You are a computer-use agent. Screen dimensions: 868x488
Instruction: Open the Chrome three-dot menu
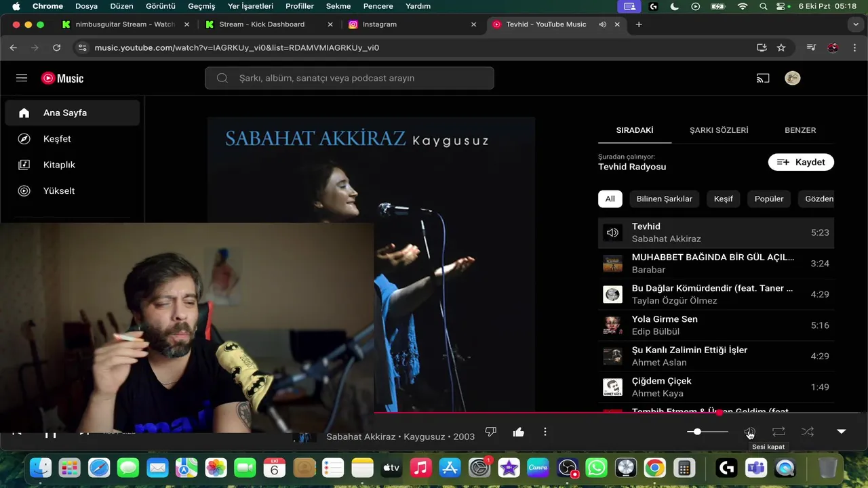(854, 47)
